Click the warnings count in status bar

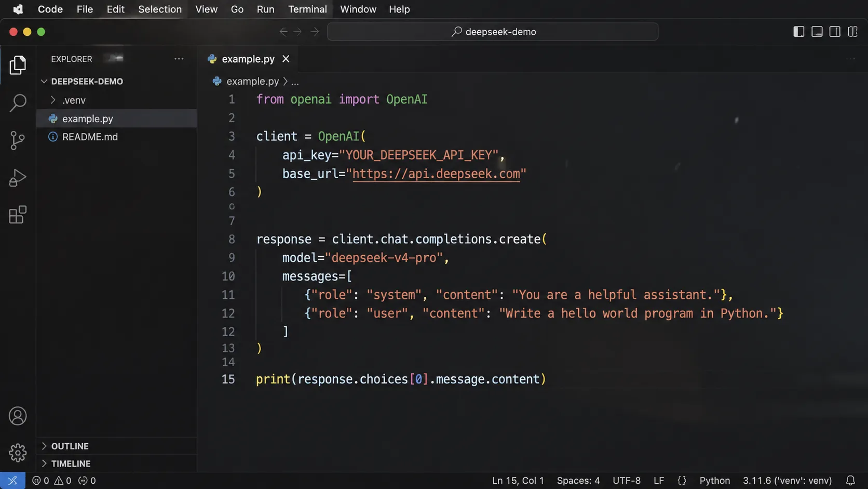coord(63,481)
